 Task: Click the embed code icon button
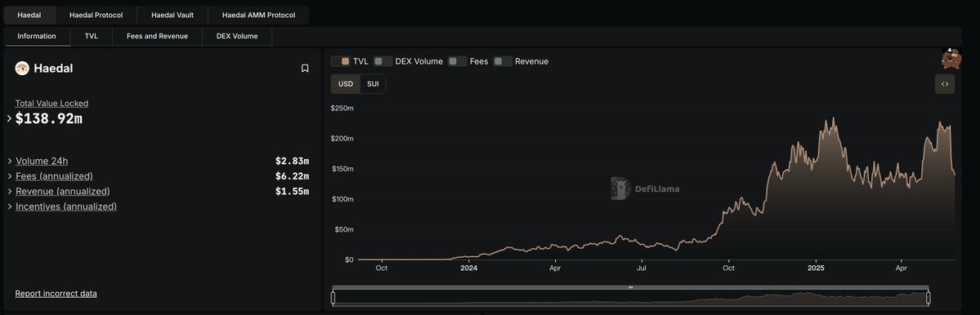click(x=944, y=83)
